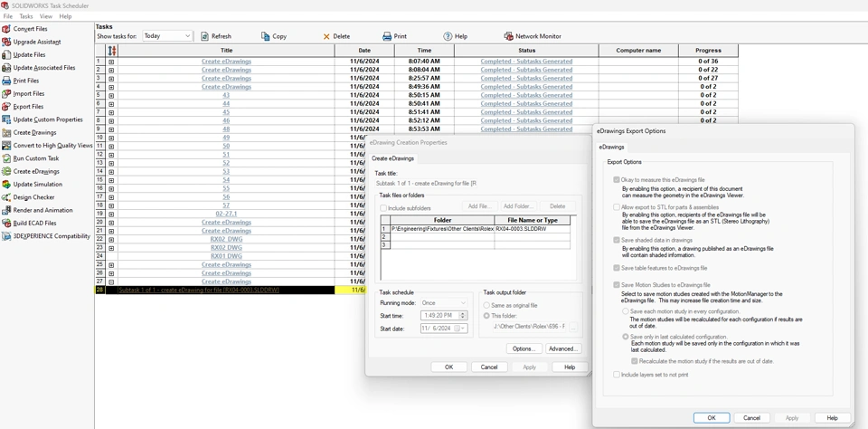This screenshot has height=429, width=868.
Task: Click OK in eDrawing Creation Properties
Action: 448,367
